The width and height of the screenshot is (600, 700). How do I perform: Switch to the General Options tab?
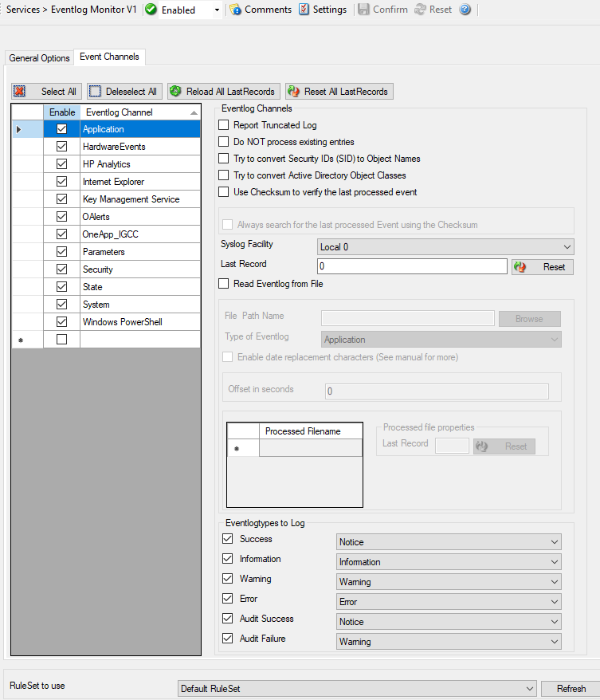point(40,58)
